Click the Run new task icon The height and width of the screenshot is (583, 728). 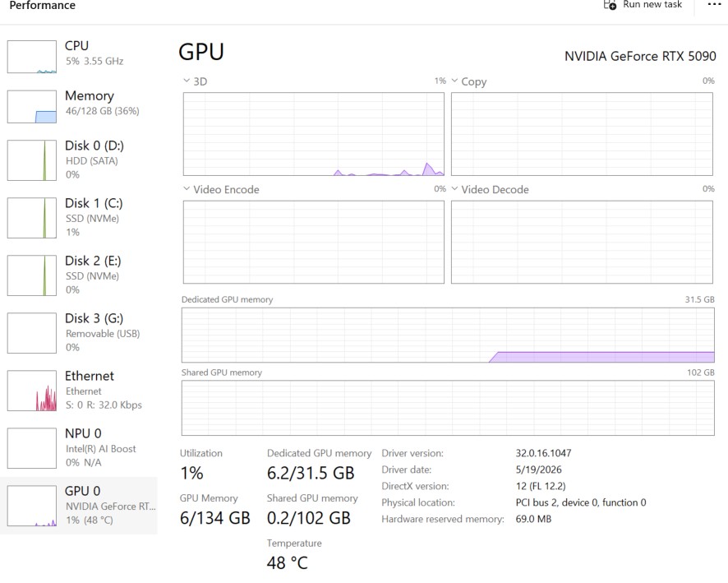tap(610, 5)
